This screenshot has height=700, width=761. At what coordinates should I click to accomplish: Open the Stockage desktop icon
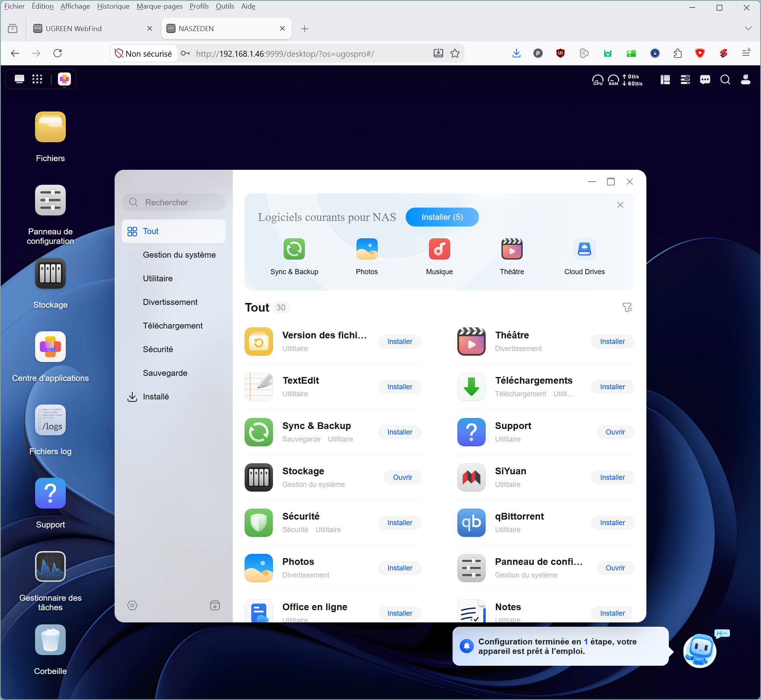(x=50, y=273)
